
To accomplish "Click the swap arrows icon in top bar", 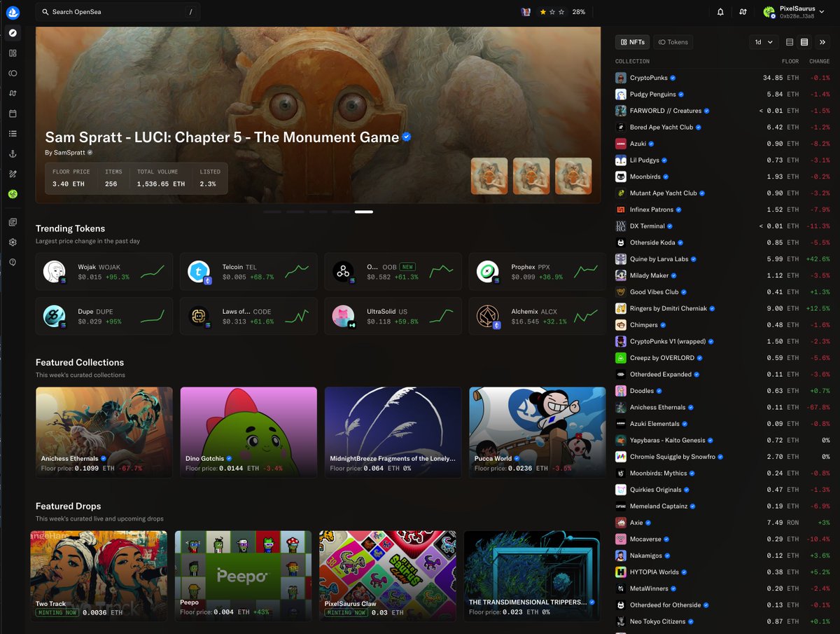I will click(x=743, y=12).
